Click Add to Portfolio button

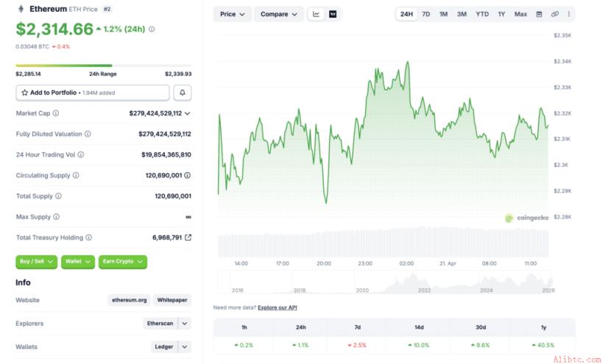pyautogui.click(x=93, y=93)
